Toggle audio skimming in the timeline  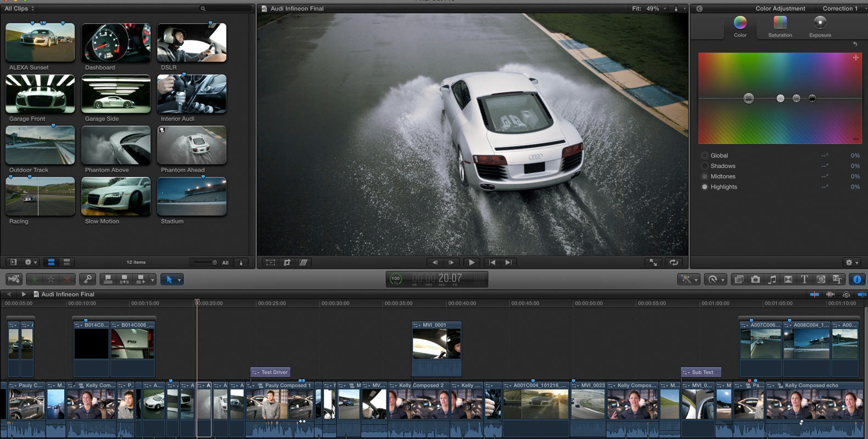pos(830,295)
